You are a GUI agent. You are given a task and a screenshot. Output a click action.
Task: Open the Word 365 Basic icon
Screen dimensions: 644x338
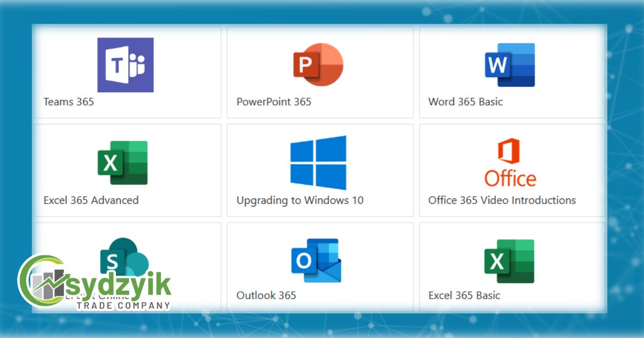pyautogui.click(x=510, y=64)
